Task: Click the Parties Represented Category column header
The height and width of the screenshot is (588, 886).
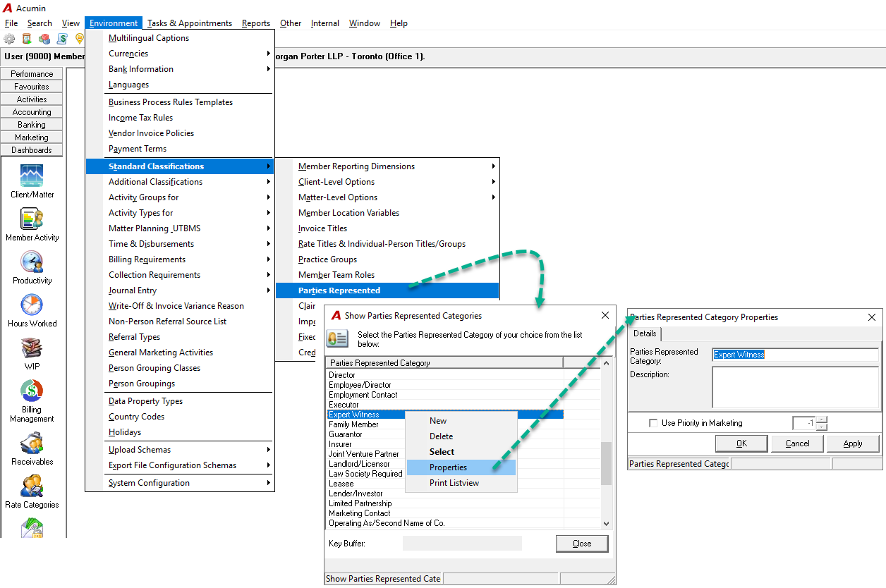Action: 444,363
